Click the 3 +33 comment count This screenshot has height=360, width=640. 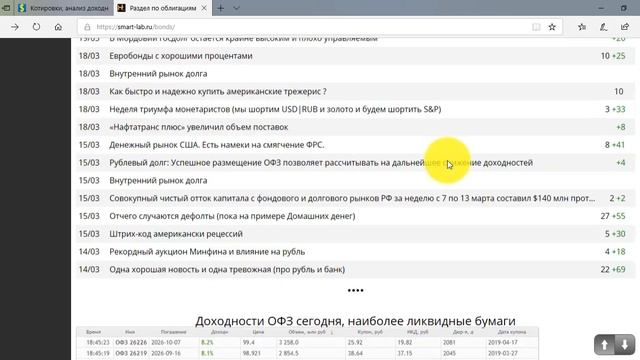click(x=615, y=109)
